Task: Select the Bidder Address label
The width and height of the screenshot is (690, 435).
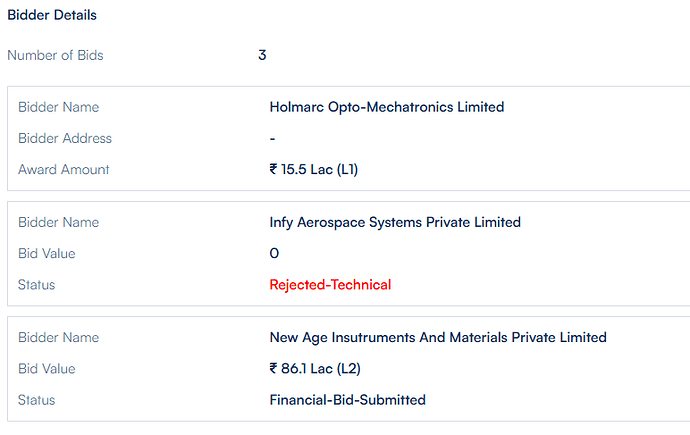Action: (x=65, y=139)
